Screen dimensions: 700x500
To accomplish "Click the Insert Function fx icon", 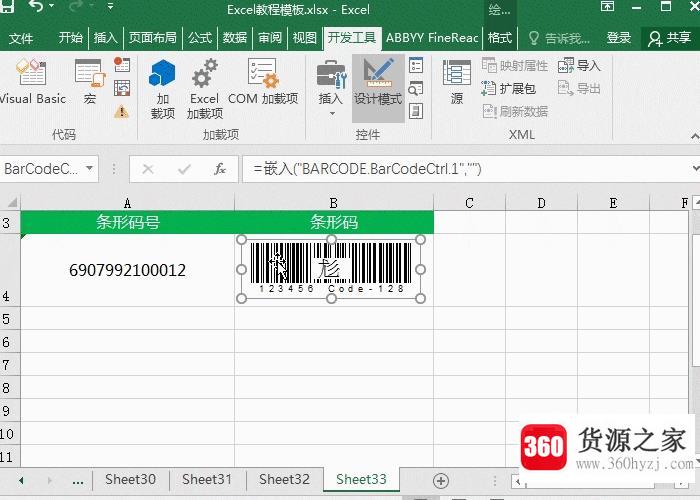I will point(220,169).
